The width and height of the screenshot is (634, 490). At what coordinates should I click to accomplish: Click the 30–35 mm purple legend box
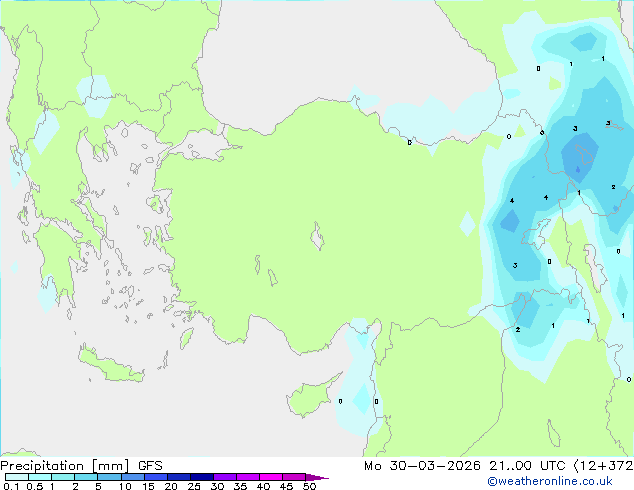pyautogui.click(x=225, y=477)
